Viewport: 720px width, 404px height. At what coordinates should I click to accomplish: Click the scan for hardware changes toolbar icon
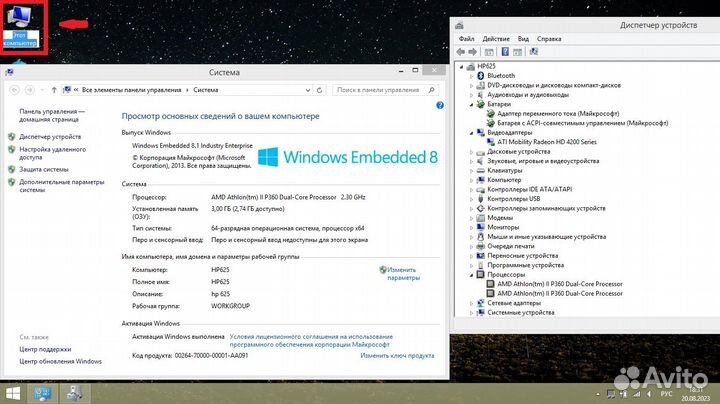pyautogui.click(x=534, y=52)
